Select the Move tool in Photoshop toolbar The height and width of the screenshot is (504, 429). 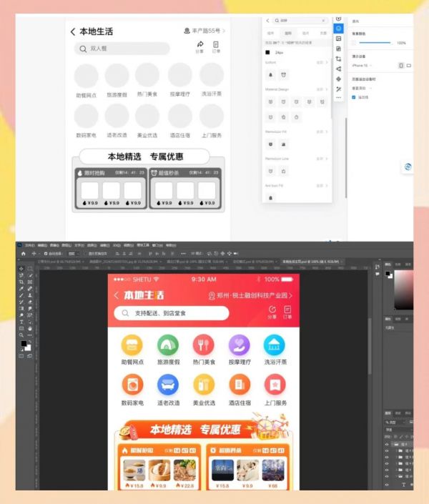coord(21,269)
